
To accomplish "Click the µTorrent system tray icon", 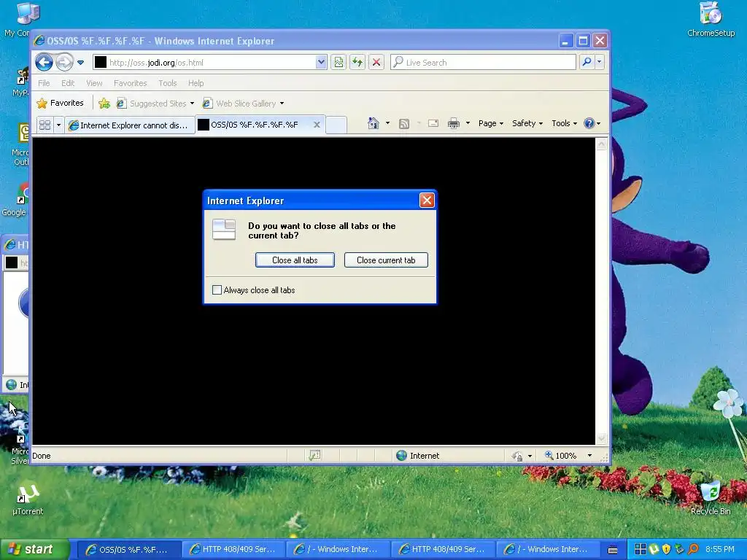I will 654,550.
